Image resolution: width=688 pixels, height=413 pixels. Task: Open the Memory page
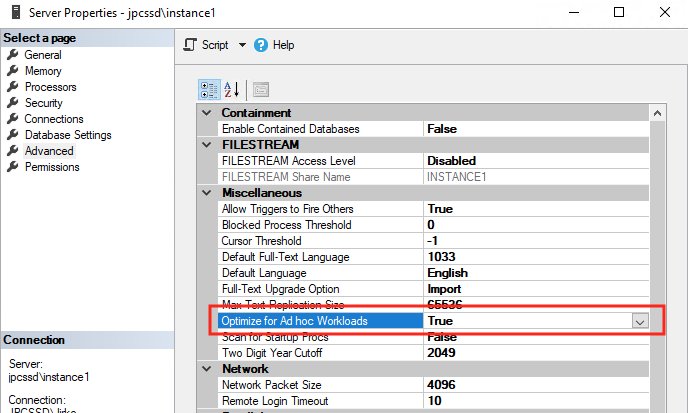[x=43, y=71]
